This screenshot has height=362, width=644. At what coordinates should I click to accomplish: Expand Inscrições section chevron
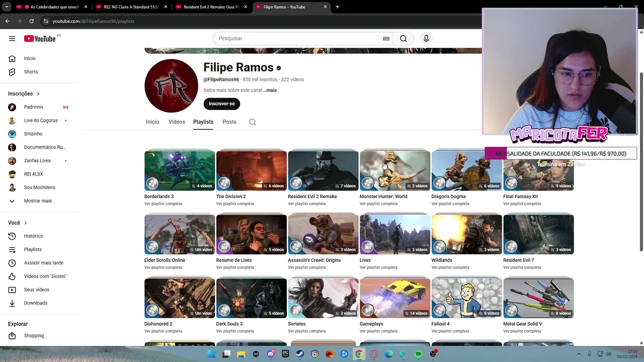point(38,94)
